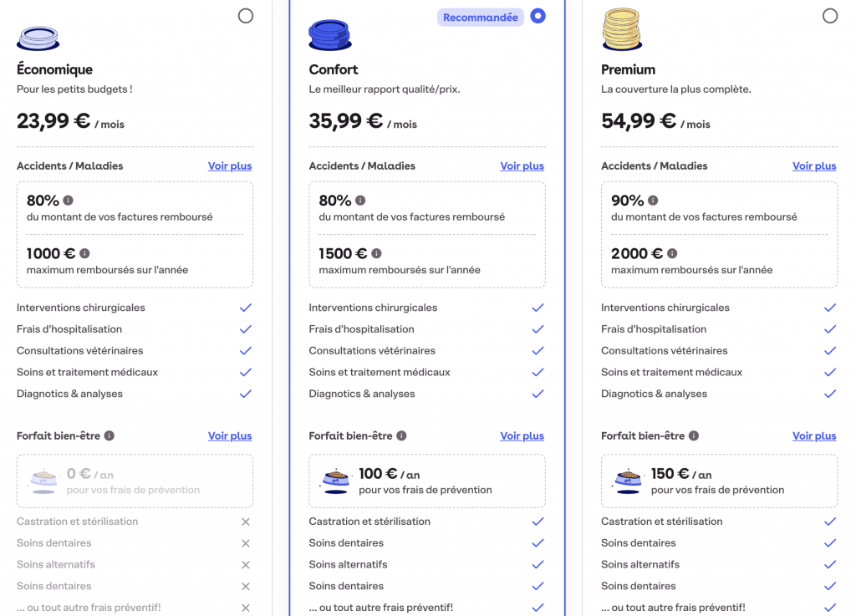Click info icon beside Premium 90% reimbursement
856x616 pixels.
pyautogui.click(x=653, y=201)
